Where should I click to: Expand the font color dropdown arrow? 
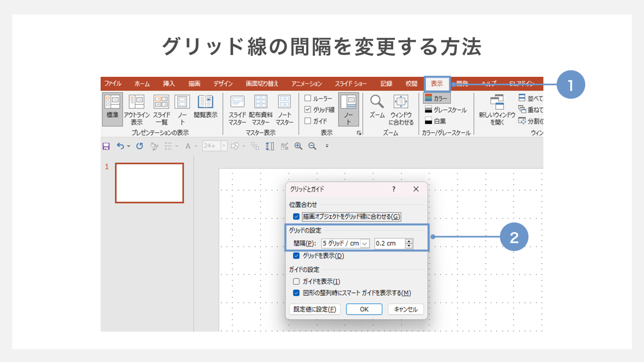tap(196, 146)
